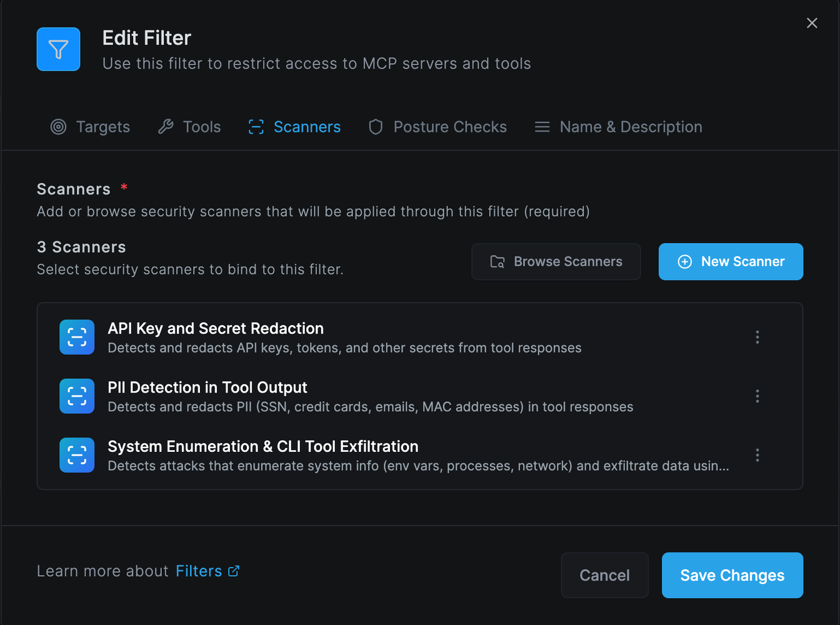Click the shield icon for Posture Checks

pyautogui.click(x=376, y=127)
